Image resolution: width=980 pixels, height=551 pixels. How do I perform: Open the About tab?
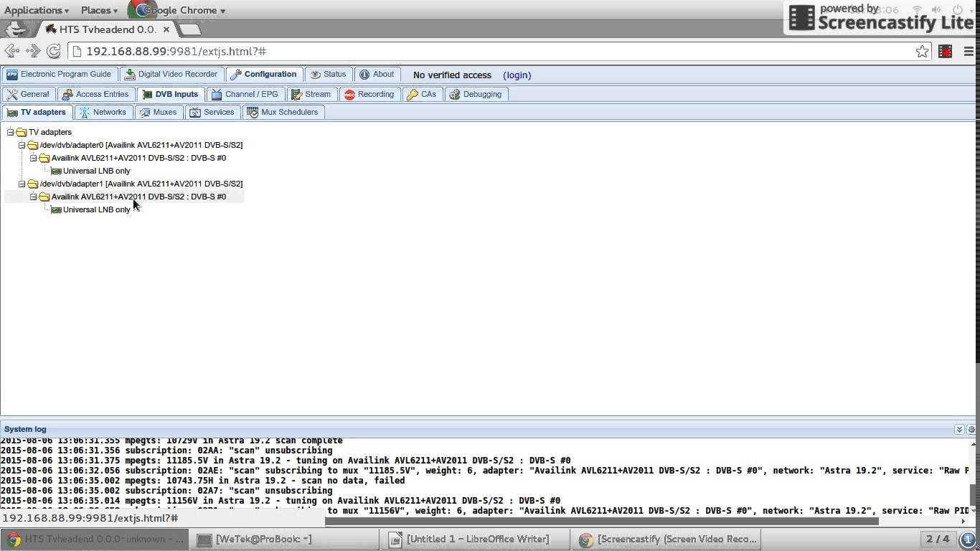point(377,74)
